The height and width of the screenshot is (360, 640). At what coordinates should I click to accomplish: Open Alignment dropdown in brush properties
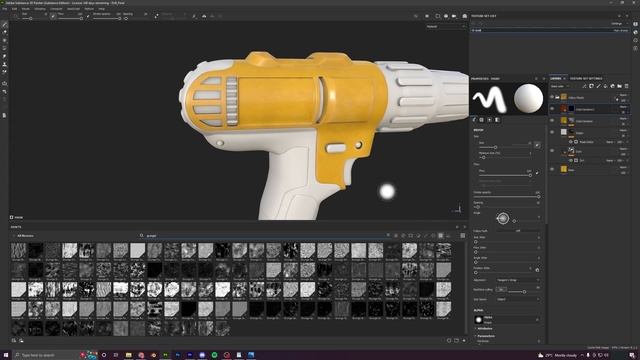click(x=518, y=280)
